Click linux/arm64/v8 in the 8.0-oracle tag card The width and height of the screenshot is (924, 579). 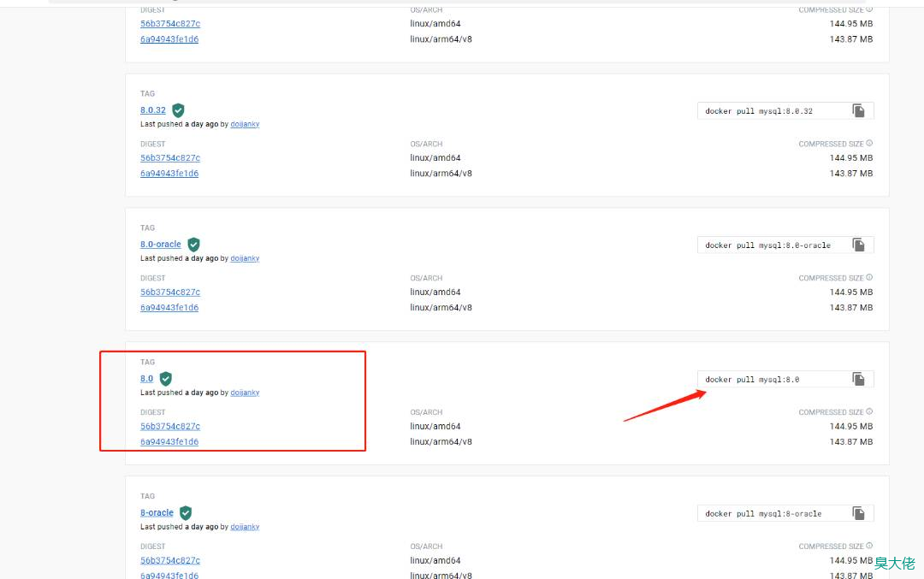[441, 308]
